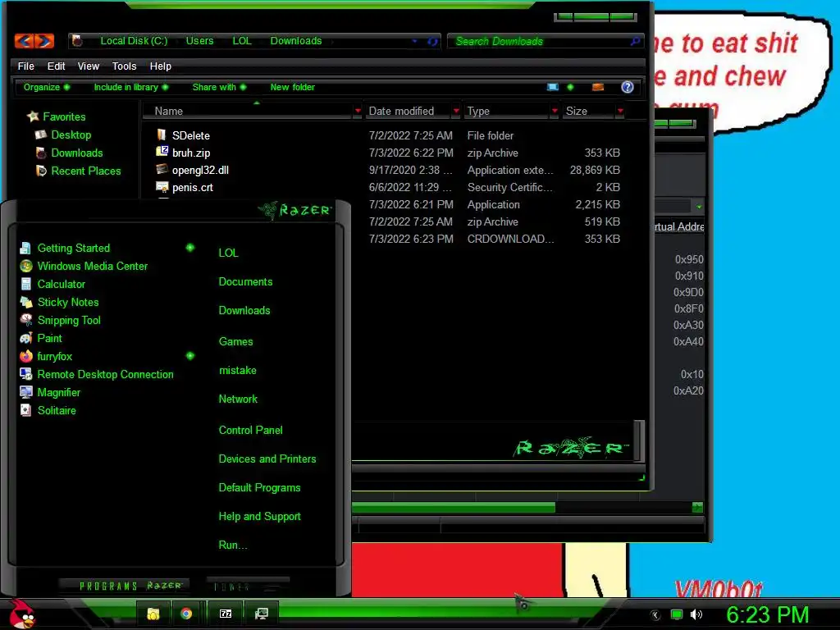Open the Angry Birds start orb
Image resolution: width=840 pixels, height=630 pixels.
click(21, 614)
